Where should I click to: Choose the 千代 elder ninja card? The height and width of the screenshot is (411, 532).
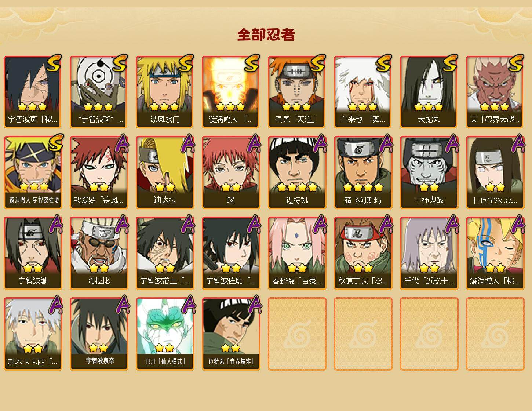(429, 253)
